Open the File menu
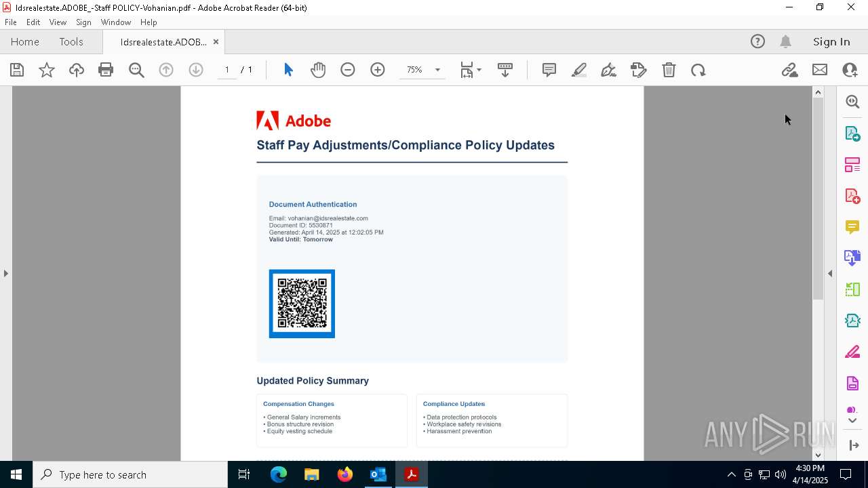 11,22
